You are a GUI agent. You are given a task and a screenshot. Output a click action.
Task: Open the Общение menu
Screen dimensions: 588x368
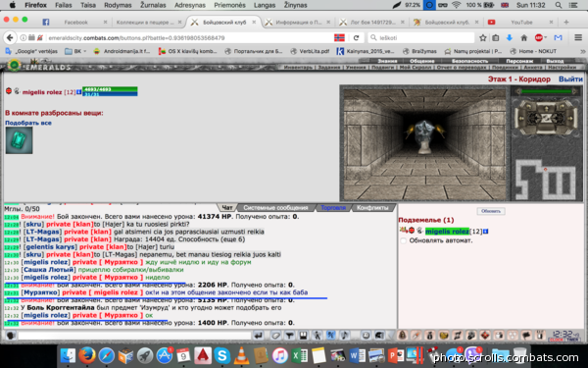(x=421, y=61)
